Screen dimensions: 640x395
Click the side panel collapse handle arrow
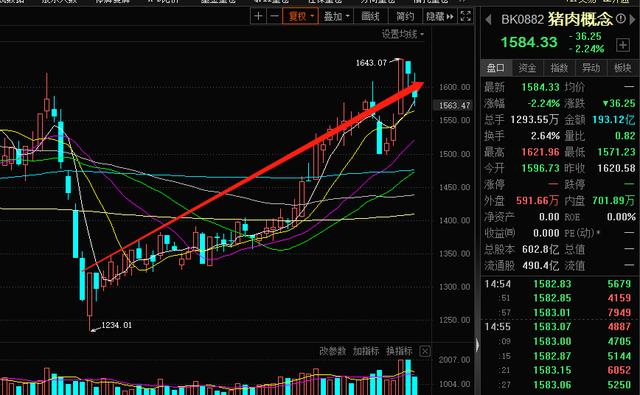point(477,346)
